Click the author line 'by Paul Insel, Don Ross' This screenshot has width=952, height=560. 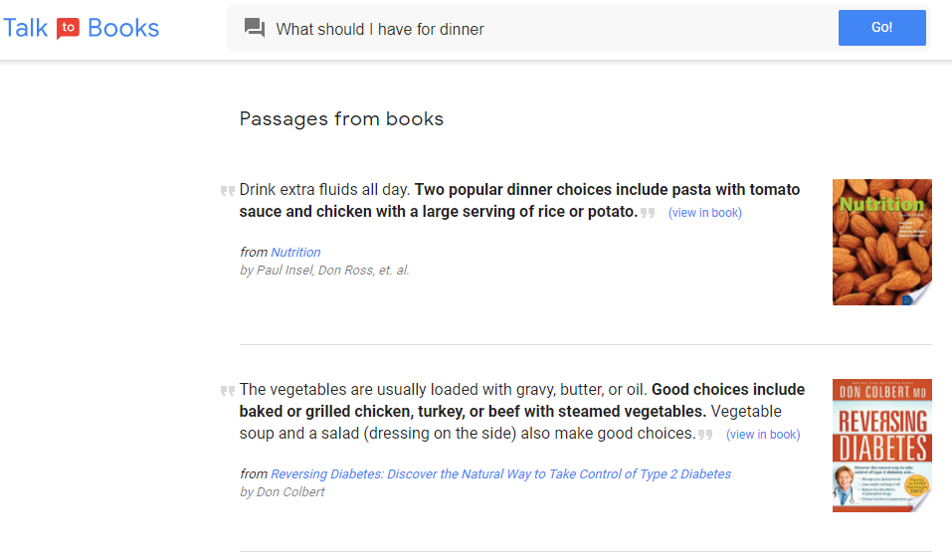[324, 271]
